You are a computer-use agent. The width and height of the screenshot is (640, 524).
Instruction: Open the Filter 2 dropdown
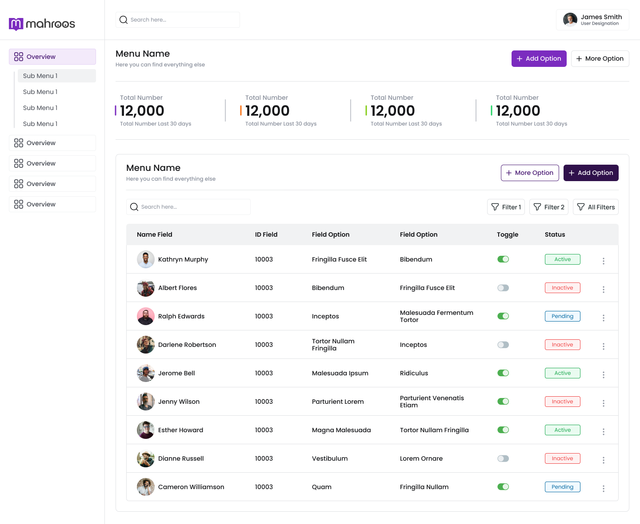point(549,207)
